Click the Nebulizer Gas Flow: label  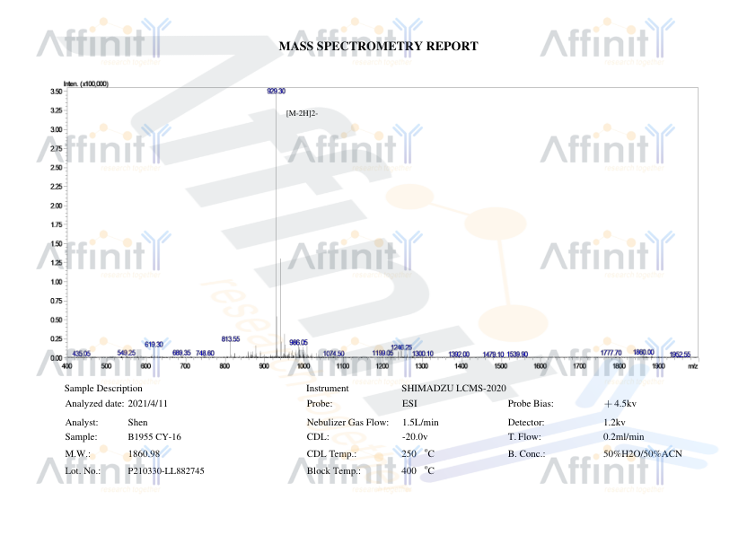(x=347, y=423)
